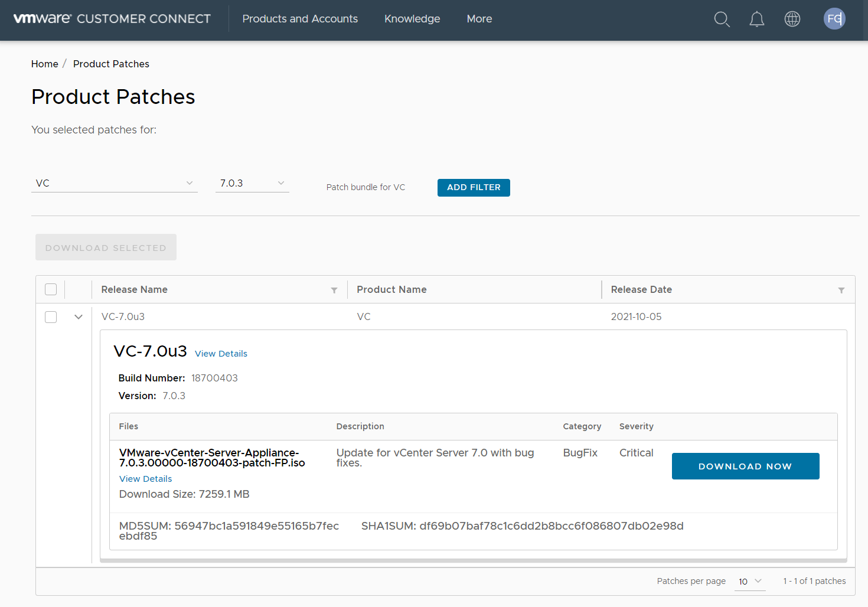Screen dimensions: 868x607
Task: Change the patches per page dropdown
Action: pos(750,582)
